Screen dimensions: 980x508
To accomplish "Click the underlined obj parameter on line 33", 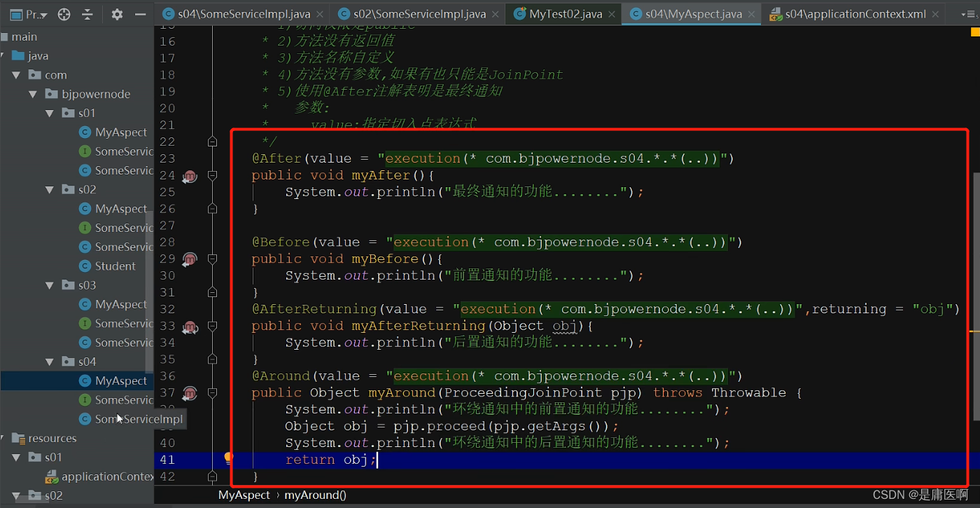I will pos(565,326).
